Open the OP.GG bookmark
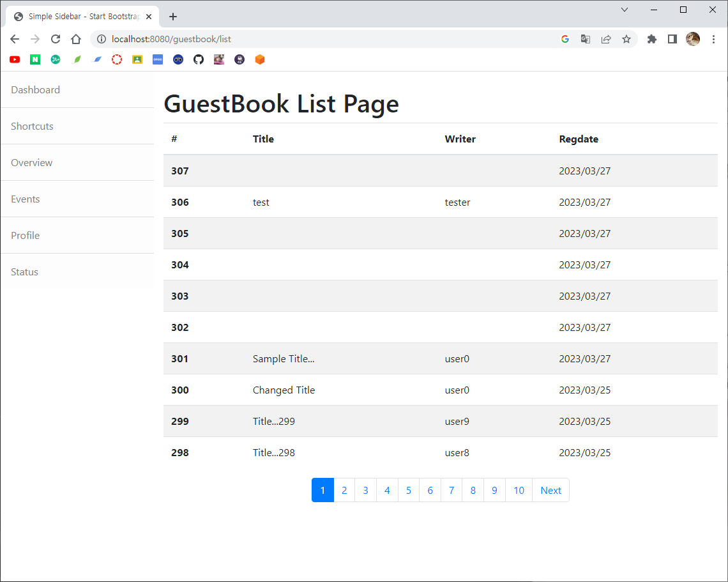Viewport: 728px width, 582px height. pos(158,59)
